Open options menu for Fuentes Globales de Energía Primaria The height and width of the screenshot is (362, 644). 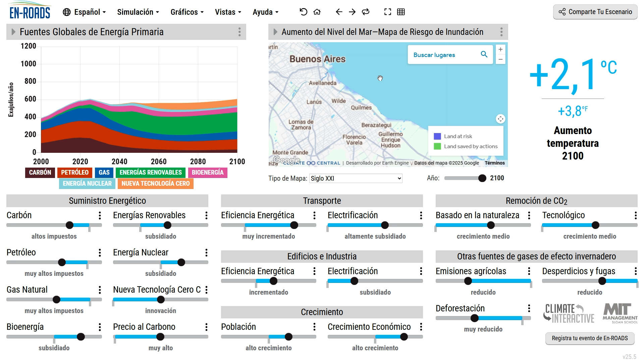[239, 32]
